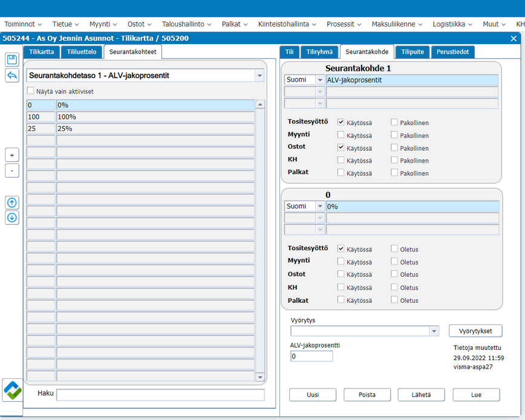
Task: Click the list scrollbar down arrow
Action: tap(261, 378)
